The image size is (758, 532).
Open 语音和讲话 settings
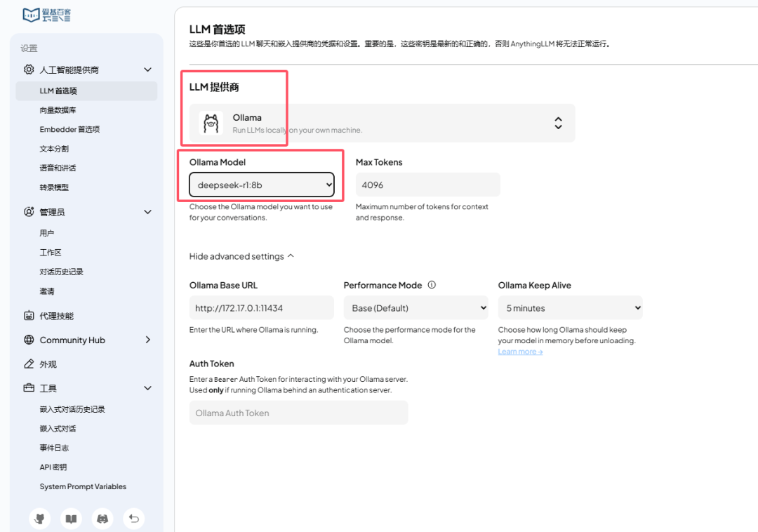click(x=58, y=168)
